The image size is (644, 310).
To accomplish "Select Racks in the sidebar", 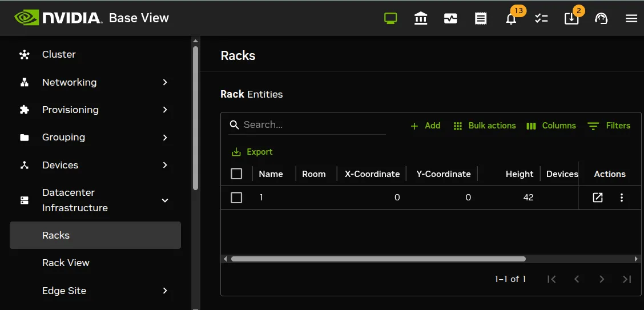I will click(x=95, y=235).
